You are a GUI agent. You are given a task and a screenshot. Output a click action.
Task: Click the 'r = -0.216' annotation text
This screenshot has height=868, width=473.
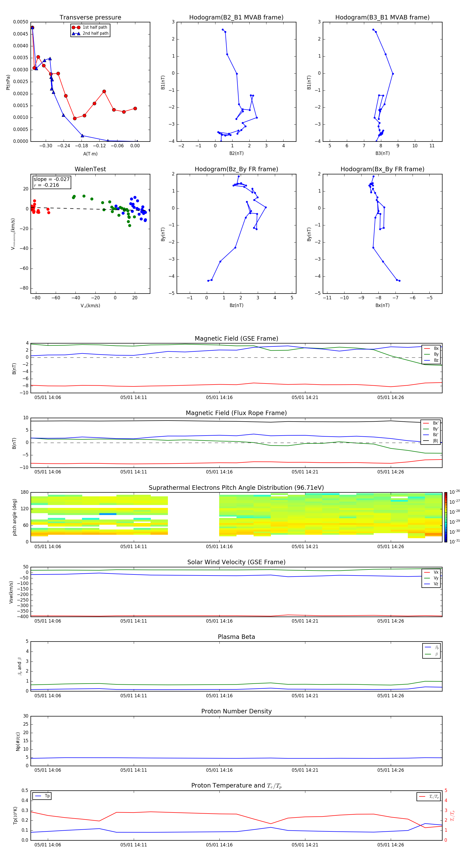click(47, 185)
